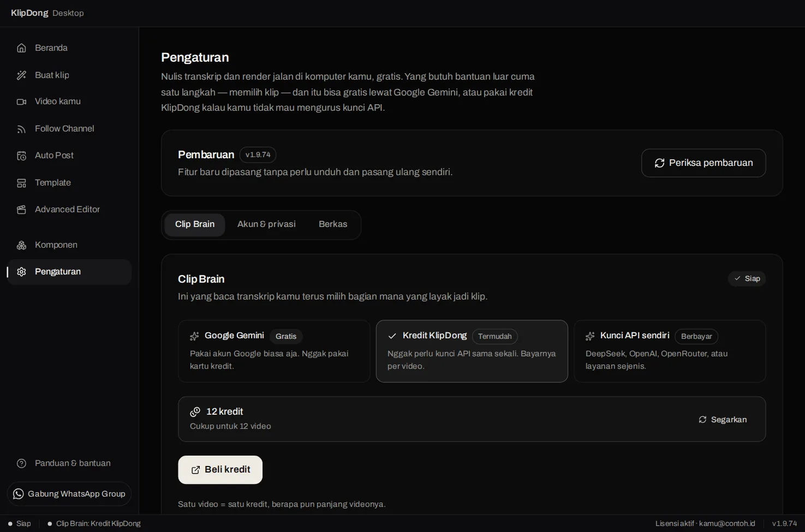Click the refresh icon beside Segarkan

point(702,420)
